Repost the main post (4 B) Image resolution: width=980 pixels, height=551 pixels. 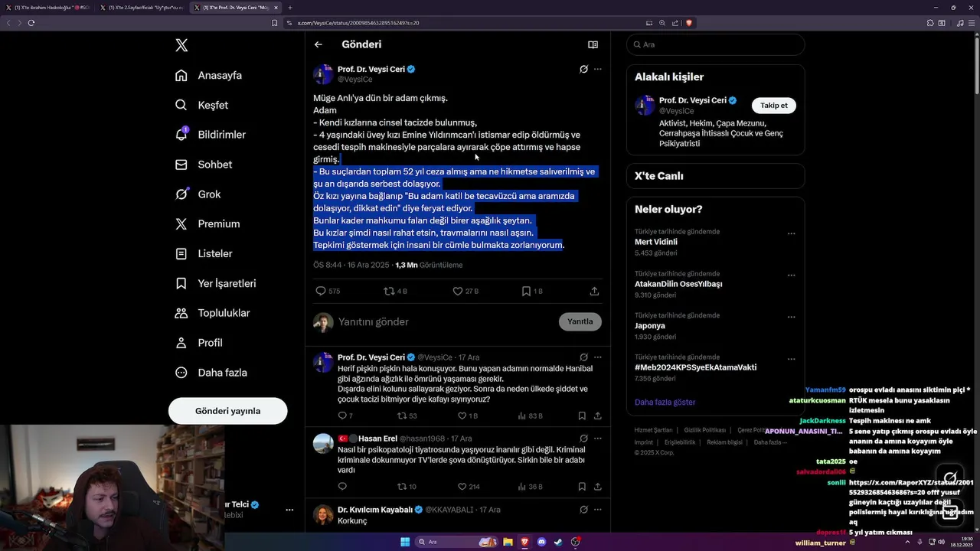pos(395,291)
